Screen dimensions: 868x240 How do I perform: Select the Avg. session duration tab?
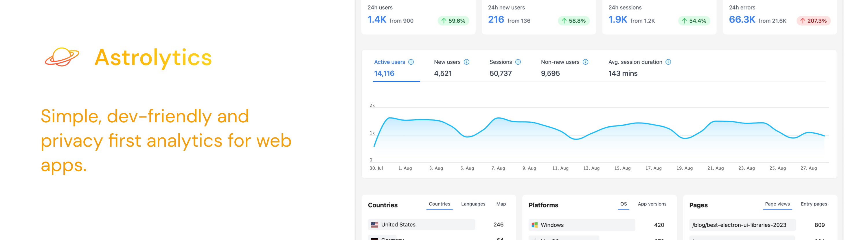click(x=640, y=68)
